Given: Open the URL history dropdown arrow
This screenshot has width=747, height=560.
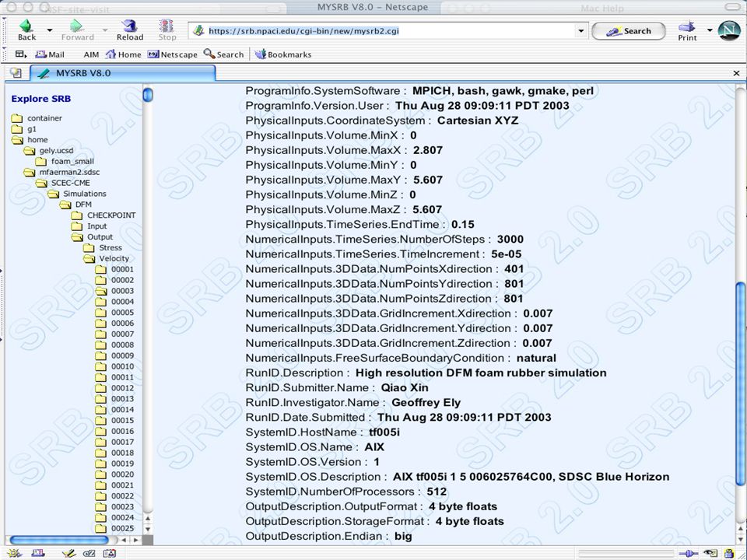Looking at the screenshot, I should 580,31.
